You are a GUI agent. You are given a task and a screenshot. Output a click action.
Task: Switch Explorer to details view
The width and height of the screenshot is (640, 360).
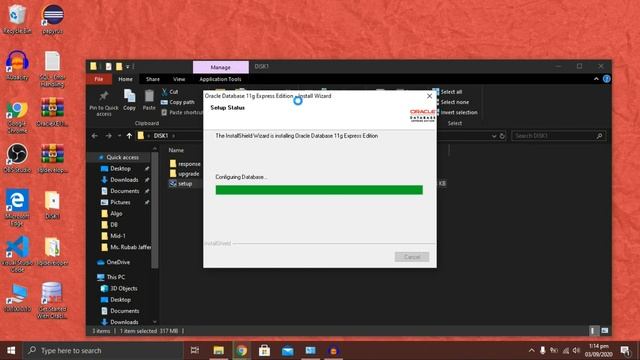coord(593,331)
